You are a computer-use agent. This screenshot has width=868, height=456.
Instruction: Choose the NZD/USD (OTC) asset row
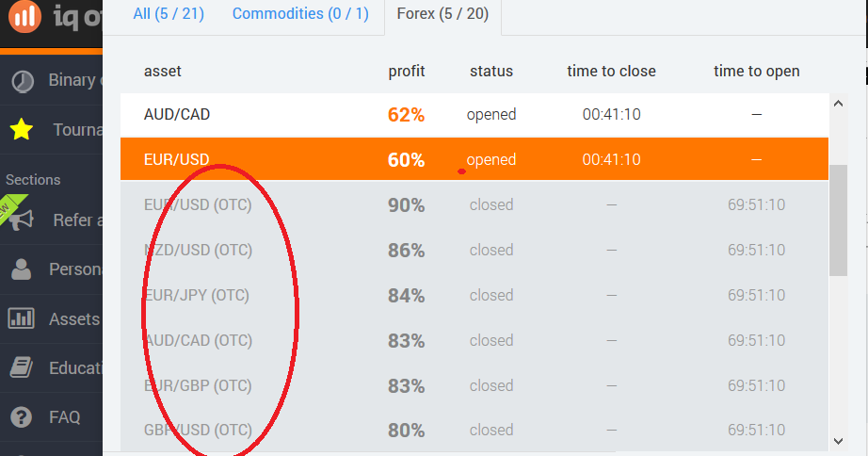474,251
